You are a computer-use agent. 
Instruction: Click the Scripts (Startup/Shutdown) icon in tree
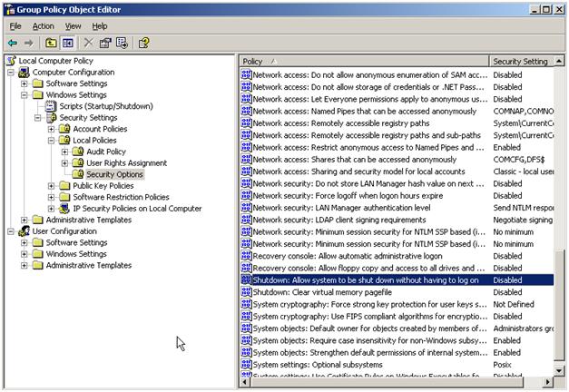tap(51, 106)
